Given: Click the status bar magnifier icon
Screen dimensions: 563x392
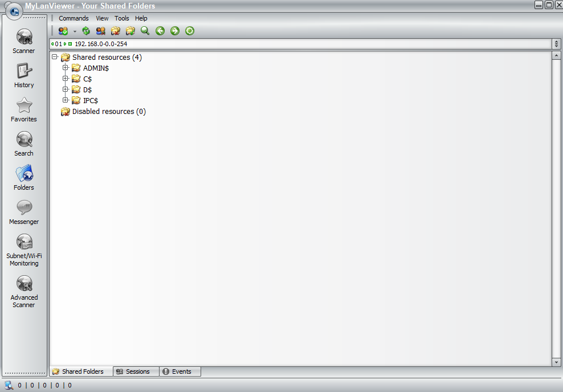Looking at the screenshot, I should click(x=9, y=385).
